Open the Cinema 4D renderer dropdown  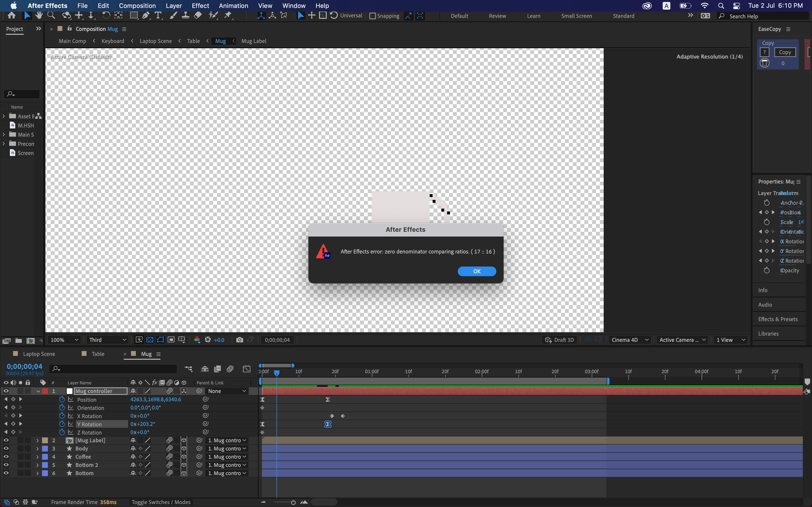(x=630, y=340)
